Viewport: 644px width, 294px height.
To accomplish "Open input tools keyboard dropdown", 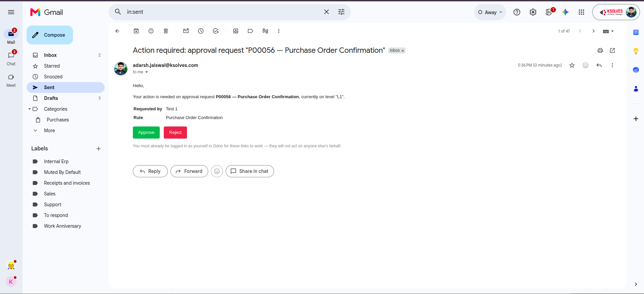I will tap(608, 31).
